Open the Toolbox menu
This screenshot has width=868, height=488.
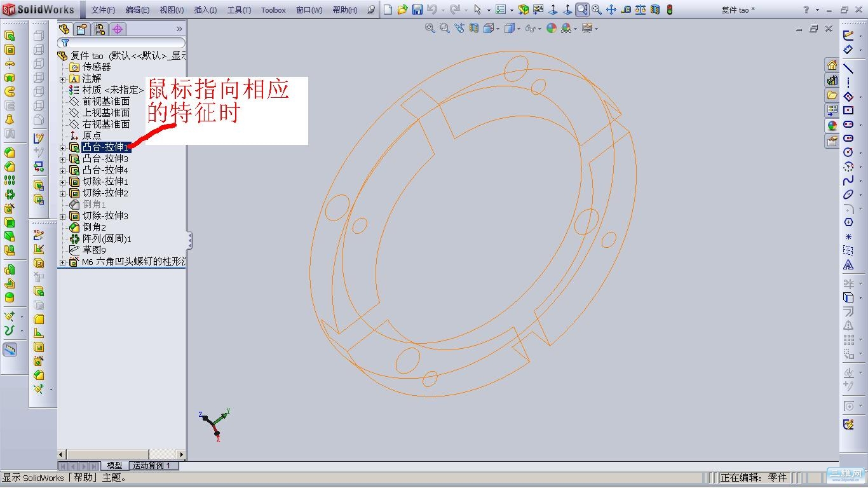pyautogui.click(x=273, y=10)
